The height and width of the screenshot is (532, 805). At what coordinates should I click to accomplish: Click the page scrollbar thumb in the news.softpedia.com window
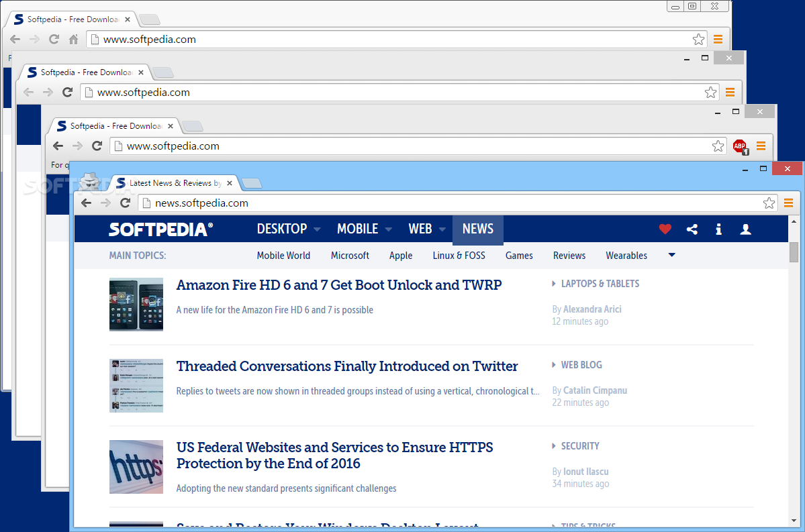(794, 252)
